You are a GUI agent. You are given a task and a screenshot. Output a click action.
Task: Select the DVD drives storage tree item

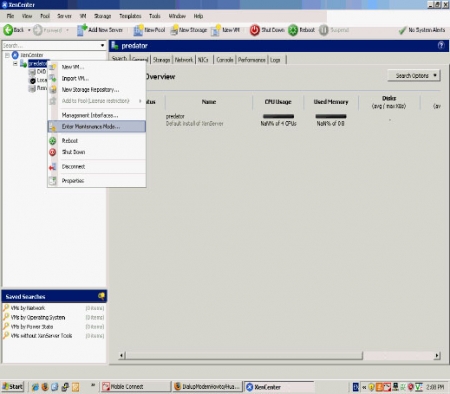pos(37,72)
